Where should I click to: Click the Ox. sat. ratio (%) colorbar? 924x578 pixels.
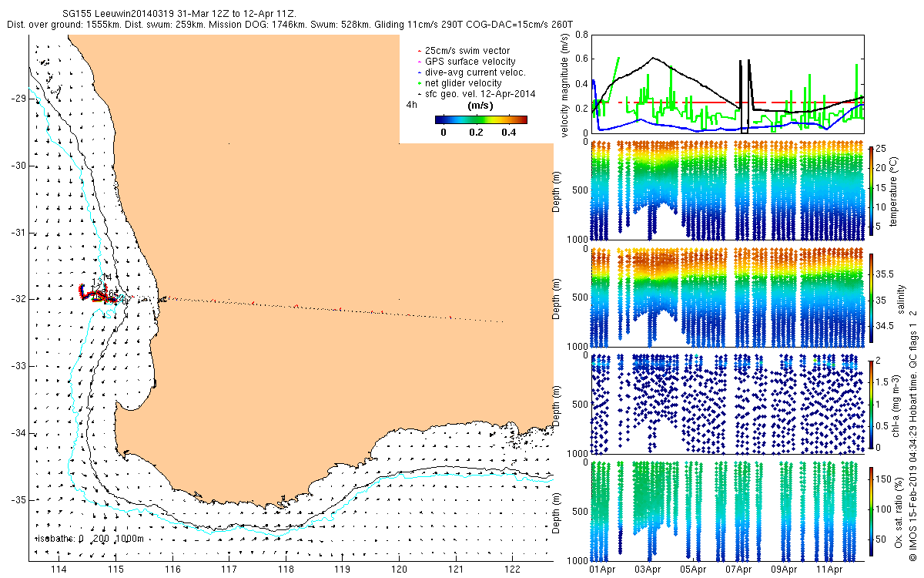(x=872, y=510)
